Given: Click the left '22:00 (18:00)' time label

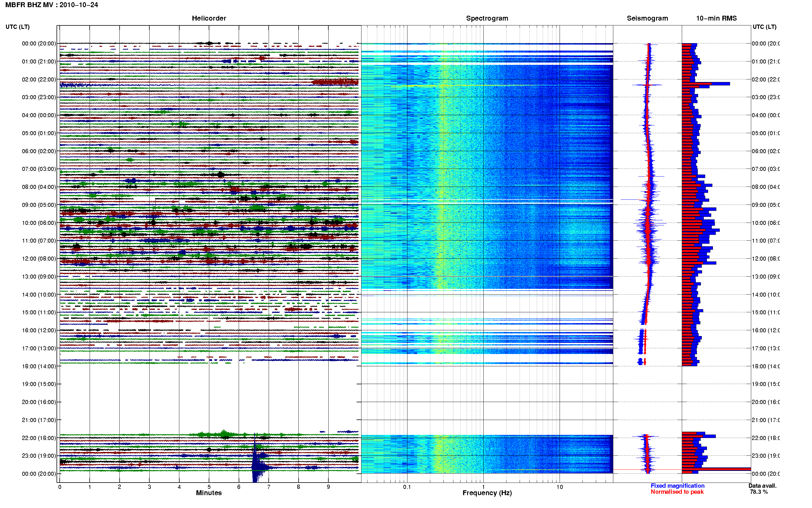Looking at the screenshot, I should point(39,438).
